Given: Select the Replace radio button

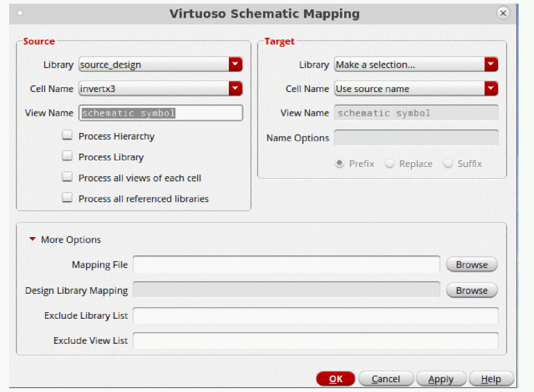Looking at the screenshot, I should pyautogui.click(x=389, y=163).
